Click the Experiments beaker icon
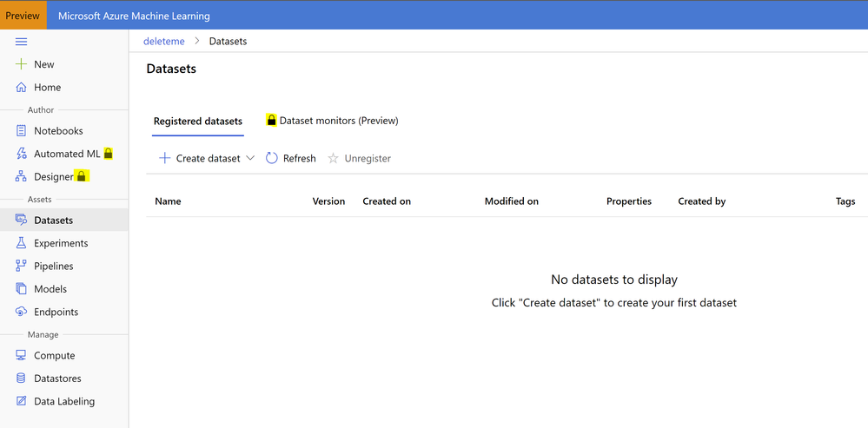868x428 pixels. tap(22, 243)
